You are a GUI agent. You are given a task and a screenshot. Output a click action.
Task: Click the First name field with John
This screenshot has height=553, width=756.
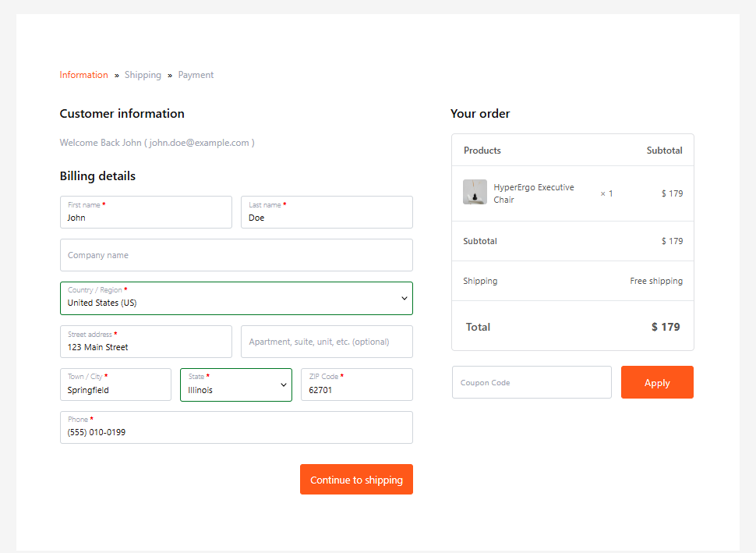tap(146, 212)
